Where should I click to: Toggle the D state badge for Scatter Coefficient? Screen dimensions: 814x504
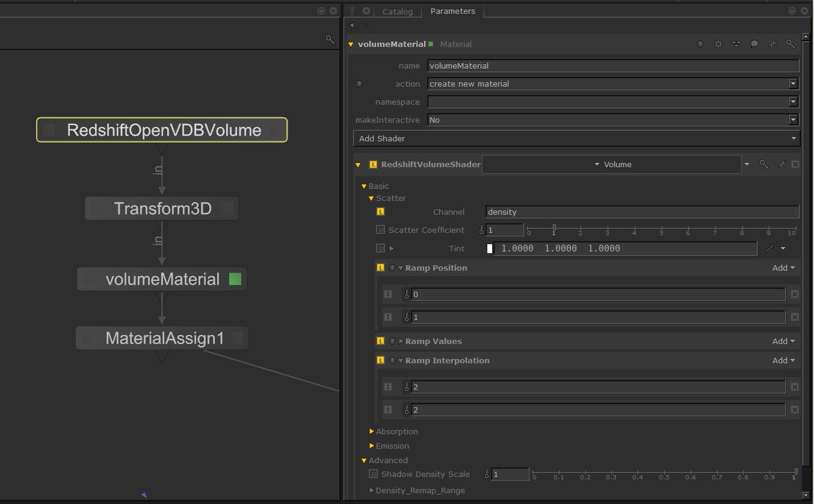(x=380, y=230)
